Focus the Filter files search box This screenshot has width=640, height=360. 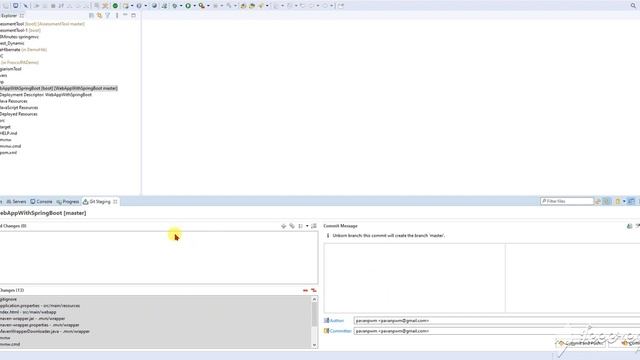point(567,201)
